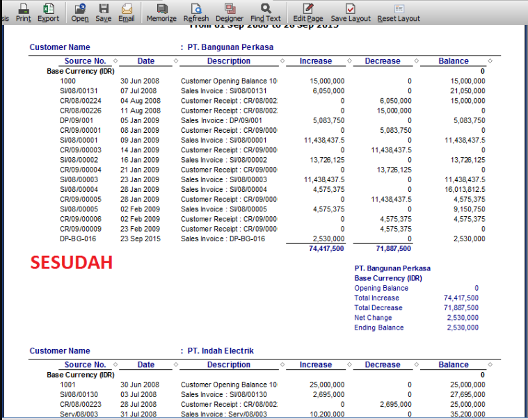Select source number SI/08/00131

coord(79,91)
